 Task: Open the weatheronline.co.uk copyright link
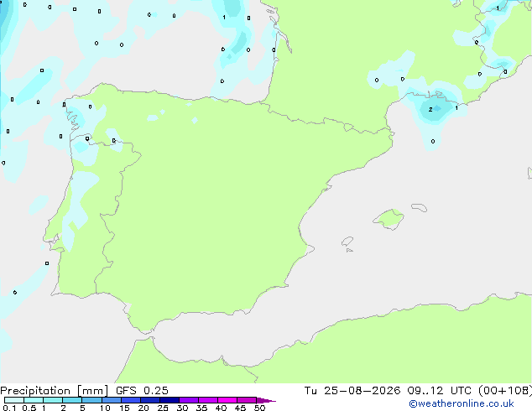click(462, 403)
